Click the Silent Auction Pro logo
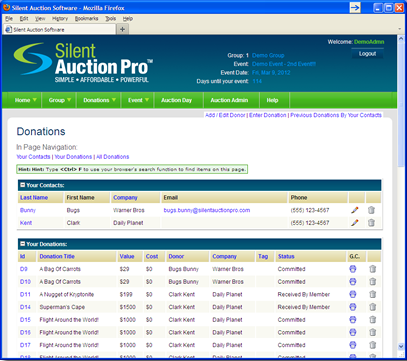407x361 pixels. [x=83, y=62]
